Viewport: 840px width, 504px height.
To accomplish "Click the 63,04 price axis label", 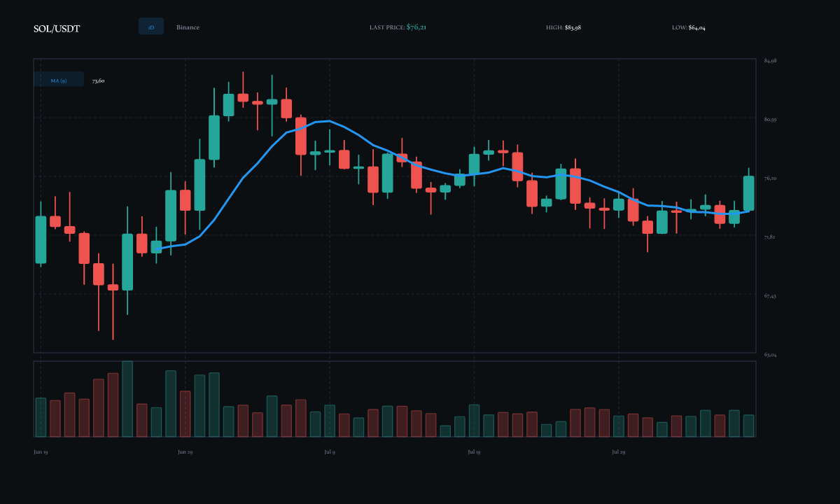I will pos(771,355).
